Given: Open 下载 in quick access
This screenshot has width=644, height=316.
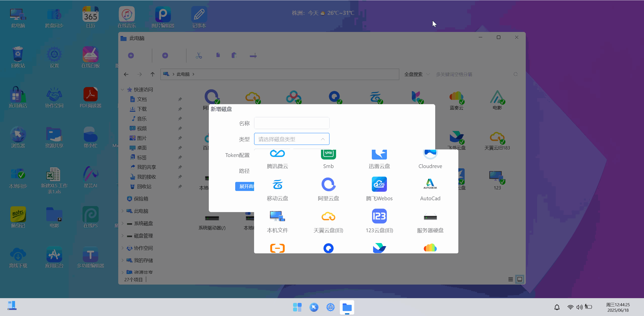Looking at the screenshot, I should click(138, 109).
